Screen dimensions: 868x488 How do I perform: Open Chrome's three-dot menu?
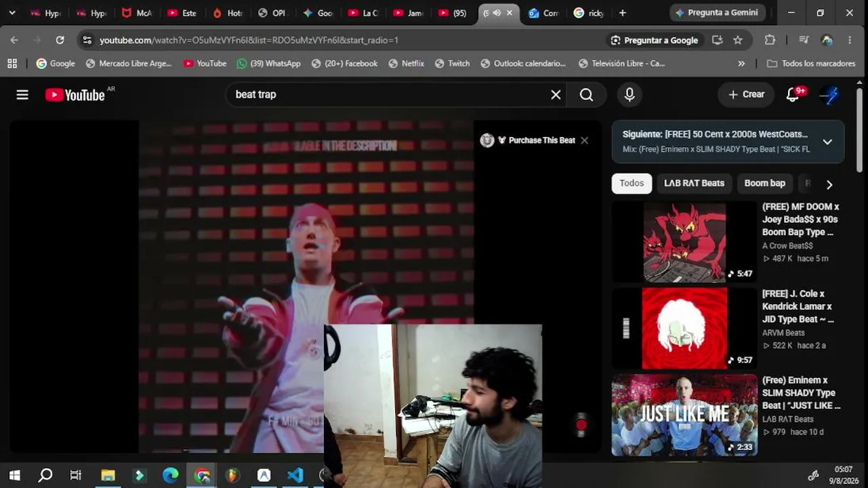coord(850,40)
